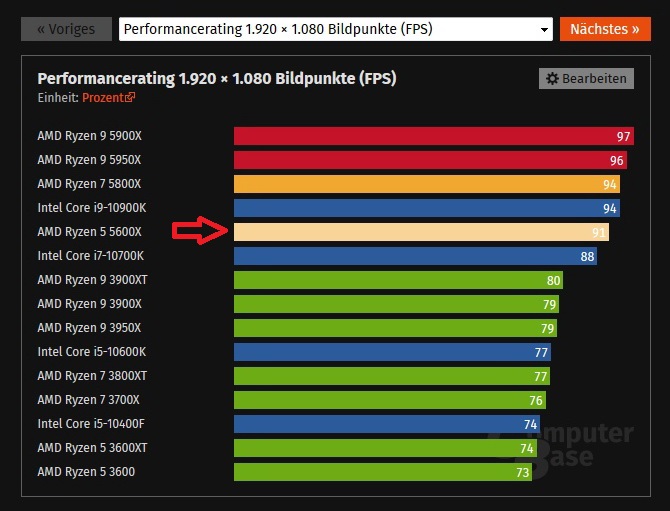The width and height of the screenshot is (670, 511).
Task: Select the Intel Core i5-10400F label
Action: [x=91, y=423]
